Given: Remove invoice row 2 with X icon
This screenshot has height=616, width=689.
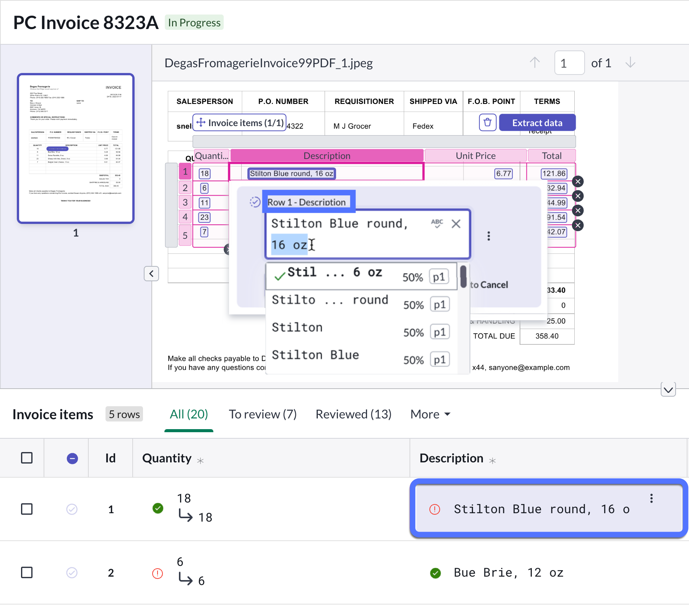Looking at the screenshot, I should pos(578,196).
